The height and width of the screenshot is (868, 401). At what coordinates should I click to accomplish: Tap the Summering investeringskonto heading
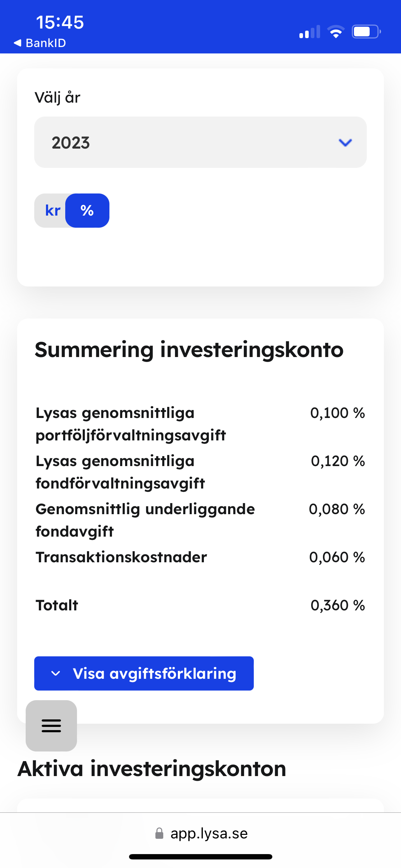[189, 350]
